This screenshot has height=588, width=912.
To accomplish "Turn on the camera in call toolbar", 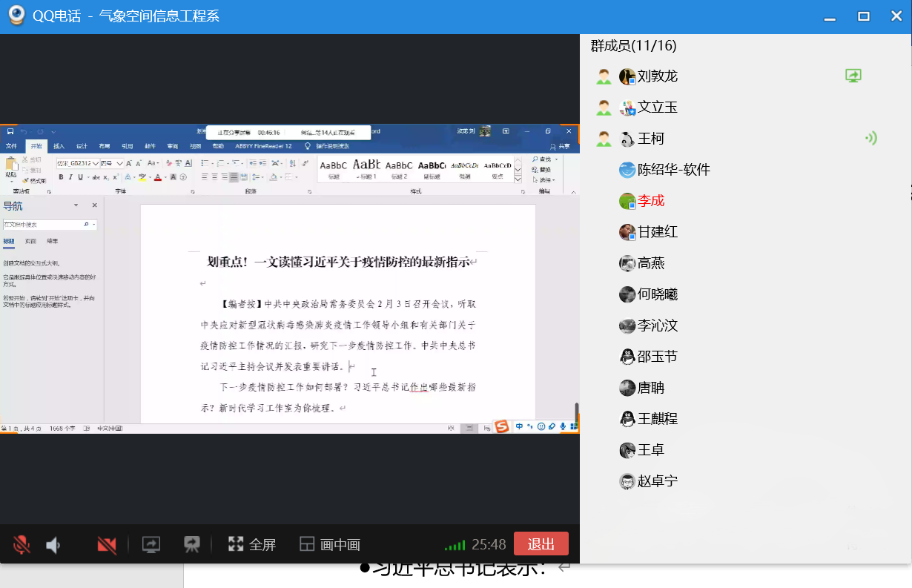I will tap(107, 545).
